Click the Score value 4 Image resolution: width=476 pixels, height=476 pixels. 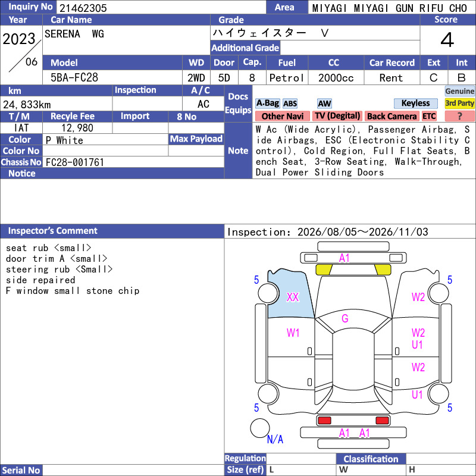pos(447,40)
